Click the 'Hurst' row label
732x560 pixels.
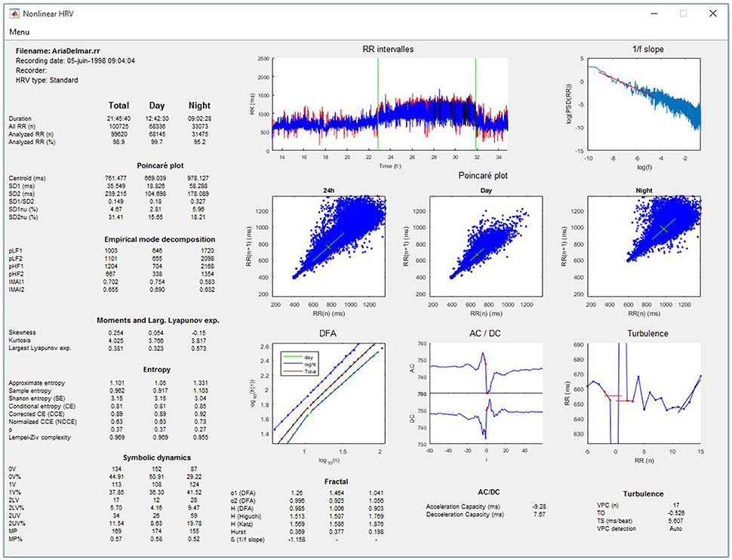(238, 532)
